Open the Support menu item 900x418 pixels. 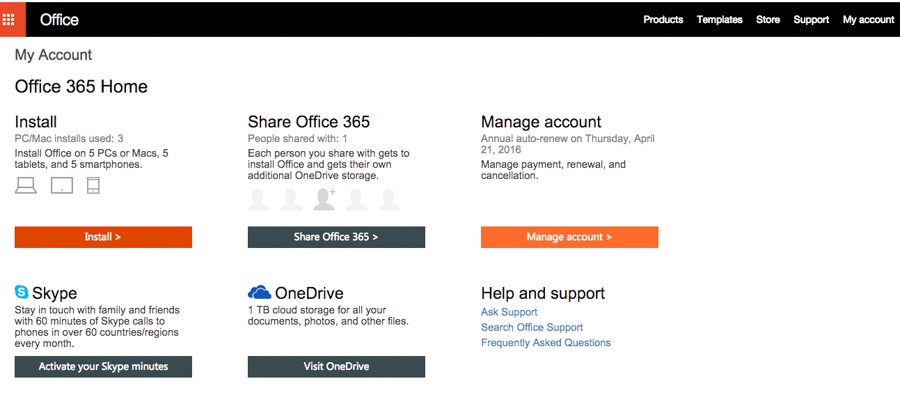(811, 20)
